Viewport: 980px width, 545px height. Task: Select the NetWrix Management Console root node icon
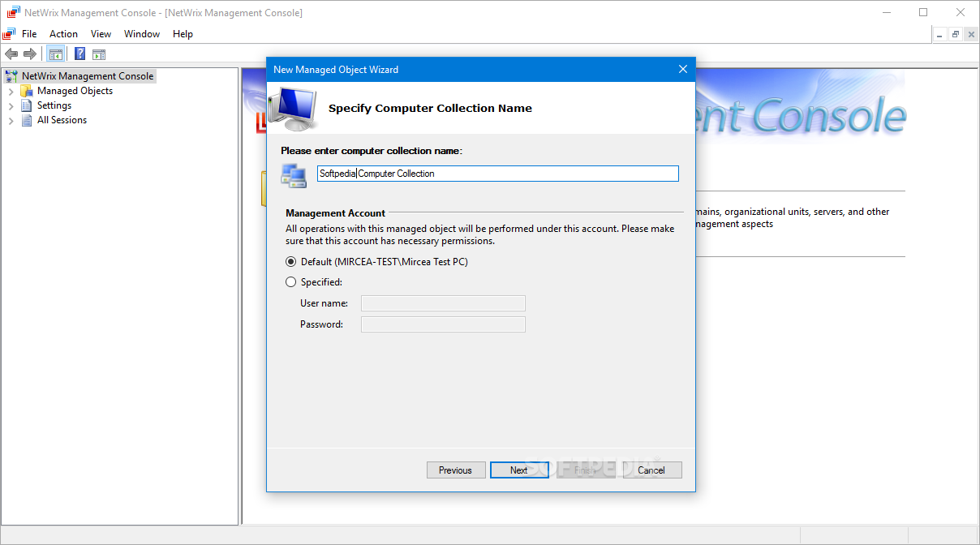point(11,76)
